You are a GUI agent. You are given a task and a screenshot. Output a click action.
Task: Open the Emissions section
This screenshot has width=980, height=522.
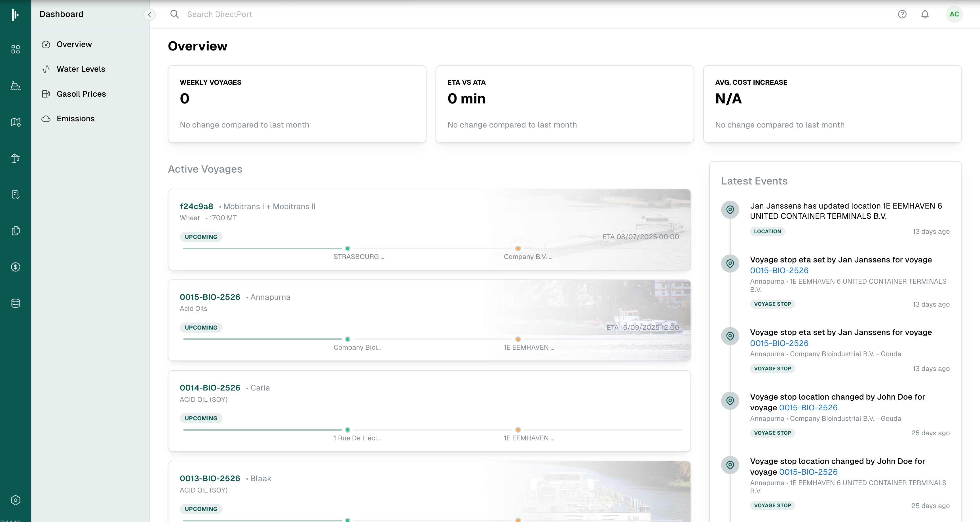point(76,118)
